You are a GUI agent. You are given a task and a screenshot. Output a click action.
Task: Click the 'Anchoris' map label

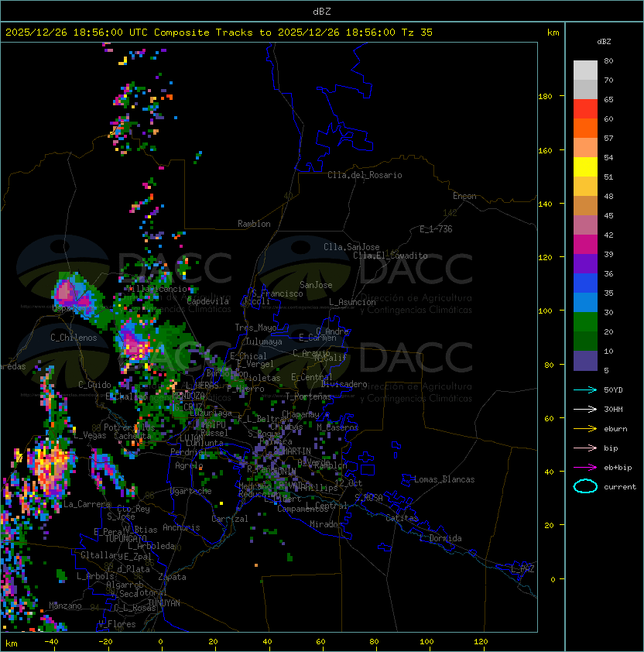coord(181,527)
